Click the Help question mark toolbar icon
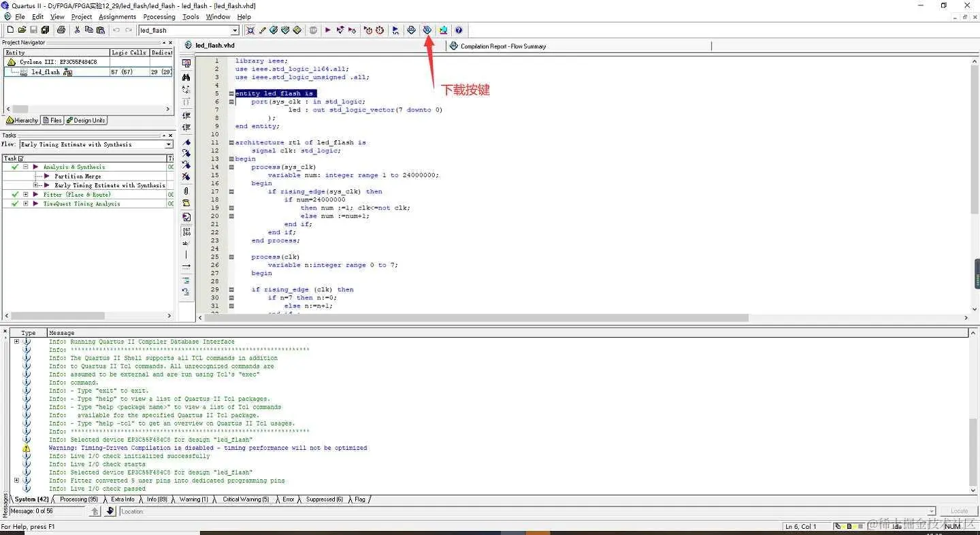Screen dimensions: 980x535 pyautogui.click(x=459, y=30)
